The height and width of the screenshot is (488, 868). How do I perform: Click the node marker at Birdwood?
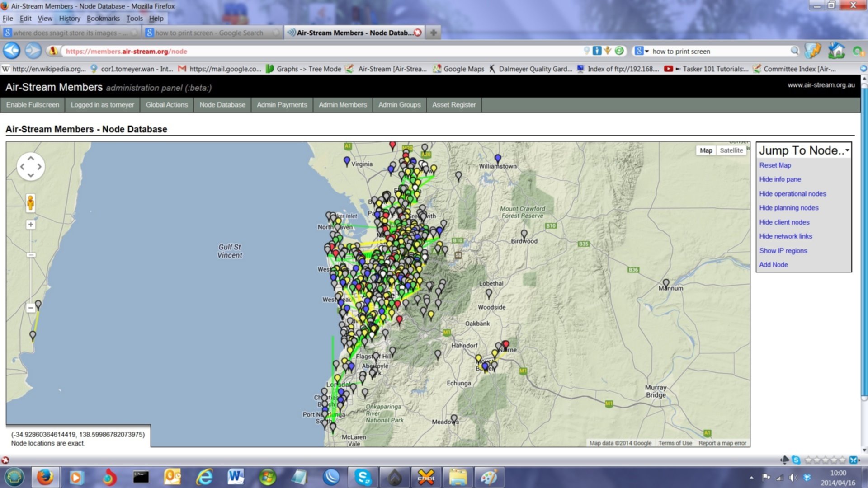tap(524, 235)
